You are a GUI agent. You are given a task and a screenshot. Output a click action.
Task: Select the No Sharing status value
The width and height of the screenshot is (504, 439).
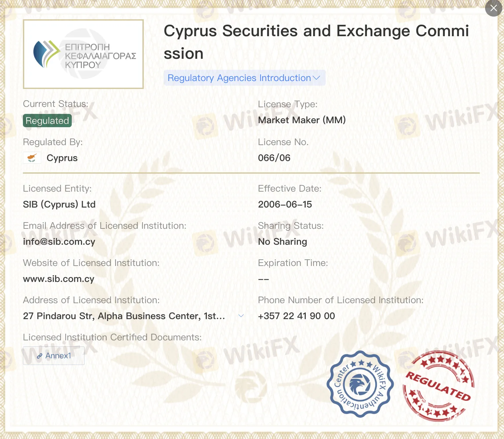click(283, 241)
